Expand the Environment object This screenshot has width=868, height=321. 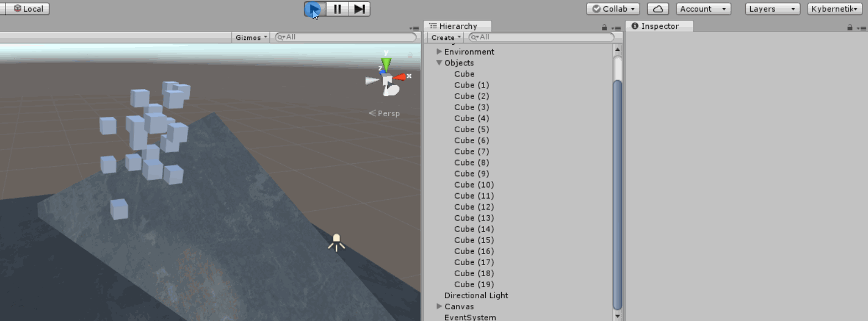pos(439,51)
